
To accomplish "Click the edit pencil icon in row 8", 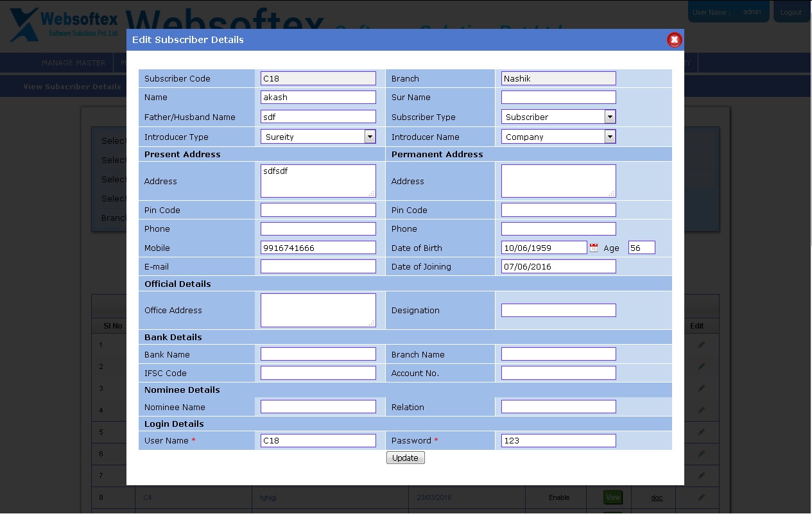I will 702,497.
